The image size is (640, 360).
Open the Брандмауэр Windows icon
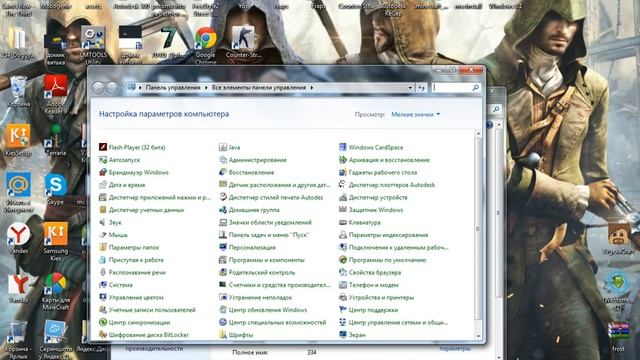tap(103, 172)
